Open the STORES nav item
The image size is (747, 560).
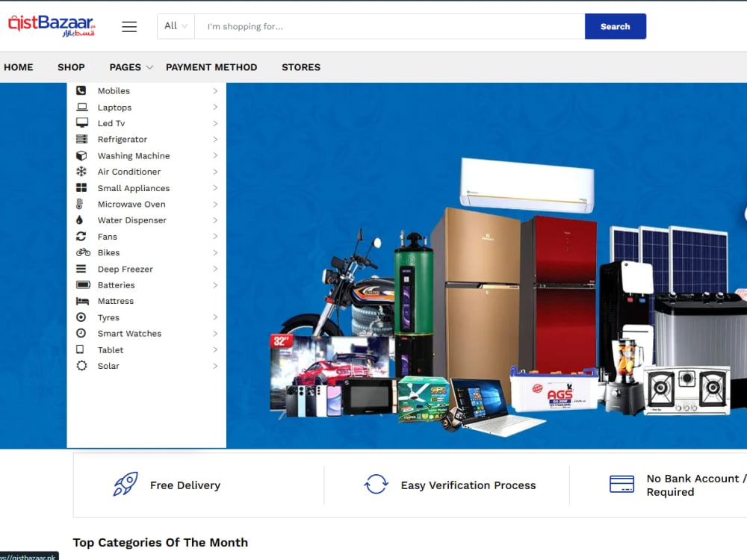301,67
